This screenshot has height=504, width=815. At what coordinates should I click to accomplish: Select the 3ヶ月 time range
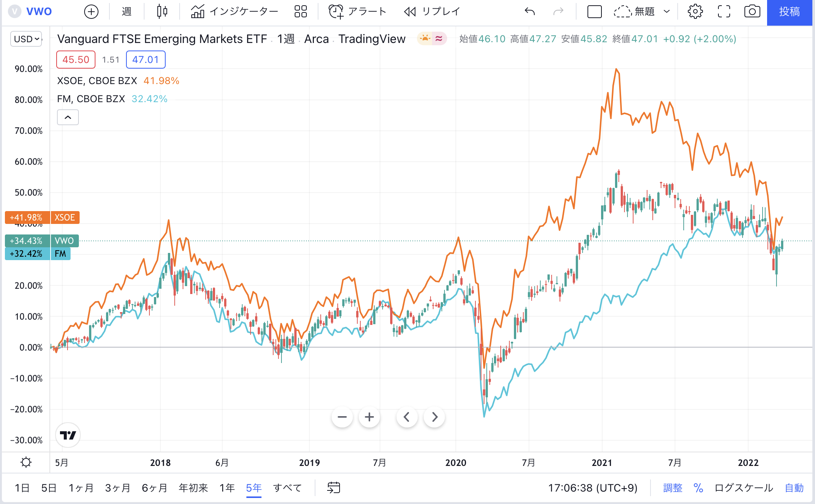pos(118,488)
